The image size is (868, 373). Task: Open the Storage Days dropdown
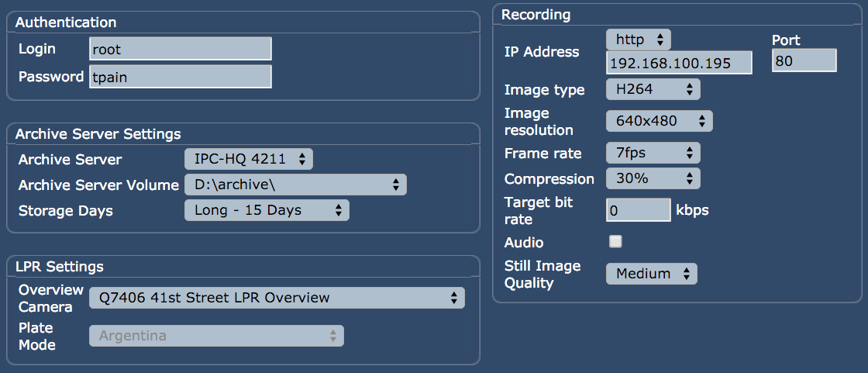tap(267, 210)
